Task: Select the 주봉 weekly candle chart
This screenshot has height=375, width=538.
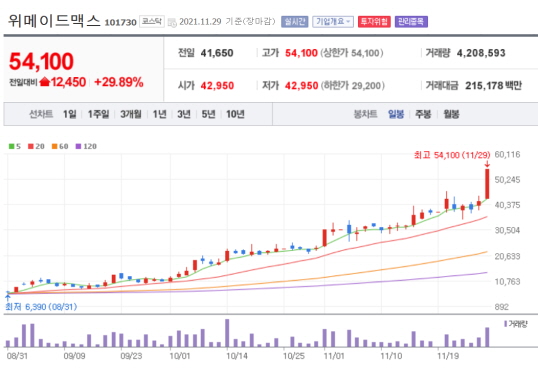Action: pyautogui.click(x=423, y=114)
